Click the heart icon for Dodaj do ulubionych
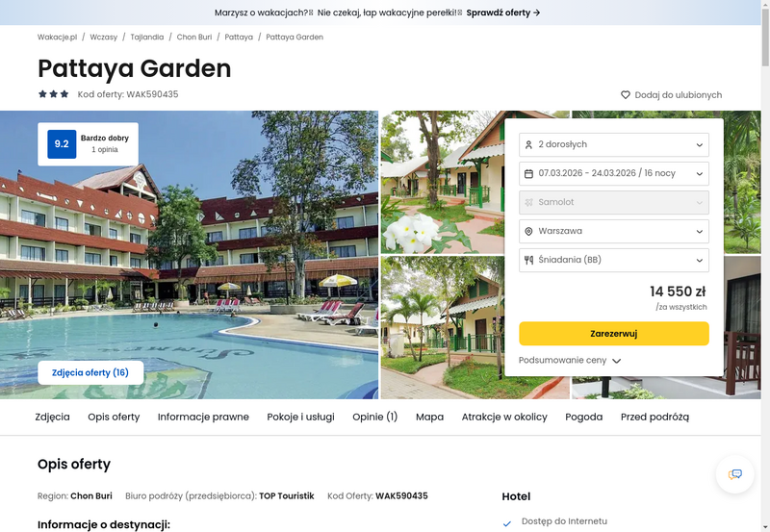Viewport: 770px width, 532px height. (625, 94)
